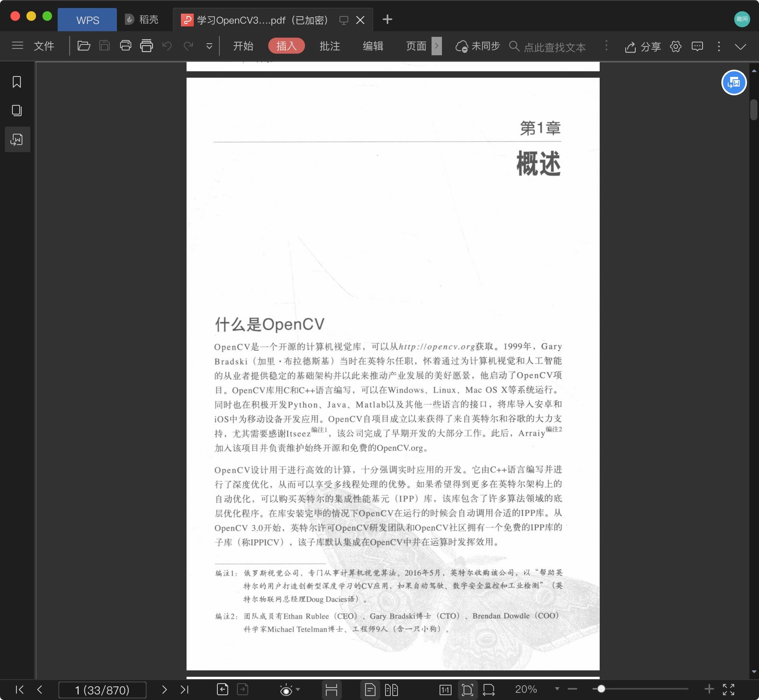Toggle eye protection mode
This screenshot has width=759, height=700.
pyautogui.click(x=286, y=690)
